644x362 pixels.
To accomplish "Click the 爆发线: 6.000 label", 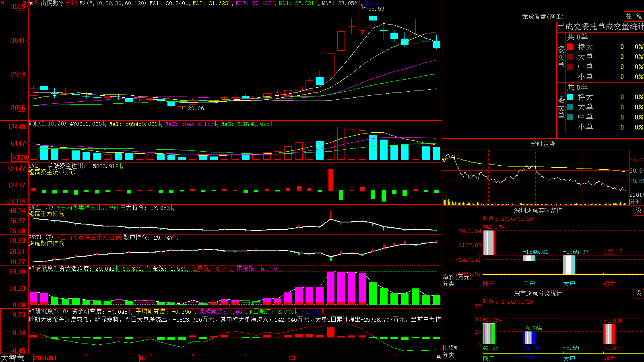I will click(257, 269).
